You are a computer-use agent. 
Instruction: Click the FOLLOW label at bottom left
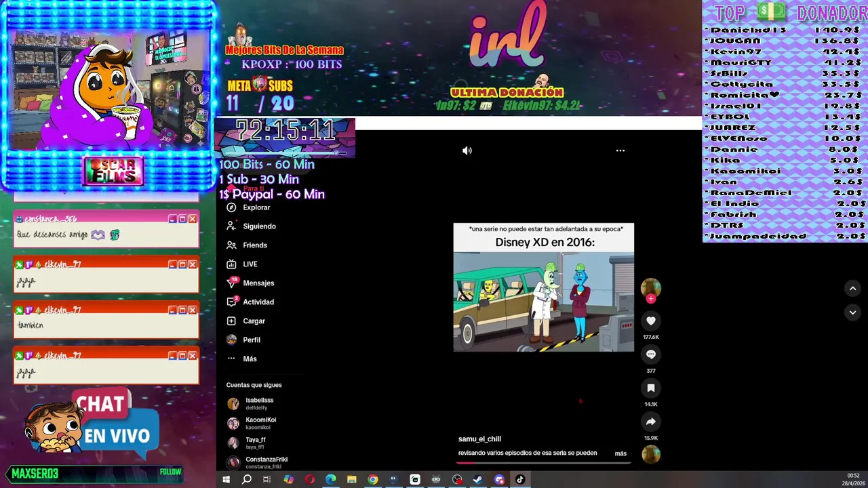click(170, 472)
